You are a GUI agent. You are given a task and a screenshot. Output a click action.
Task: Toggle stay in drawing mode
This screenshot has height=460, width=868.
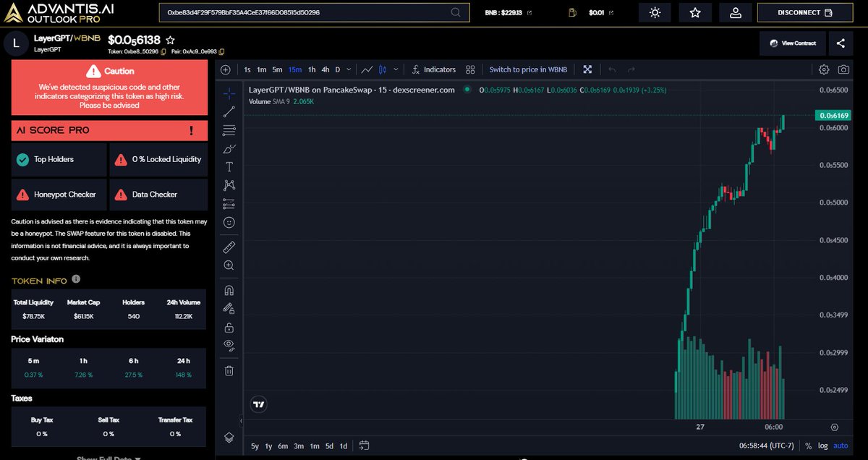tap(229, 309)
